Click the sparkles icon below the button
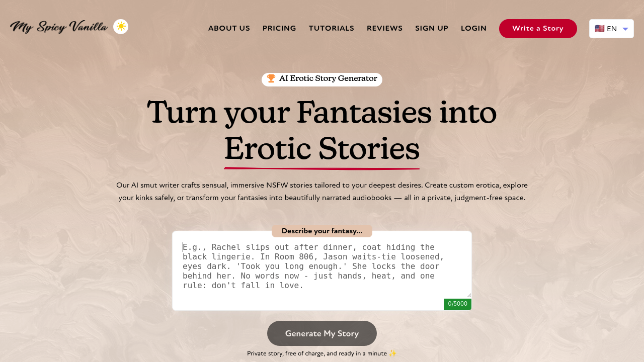Screen dimensions: 644x362 click(x=392, y=353)
